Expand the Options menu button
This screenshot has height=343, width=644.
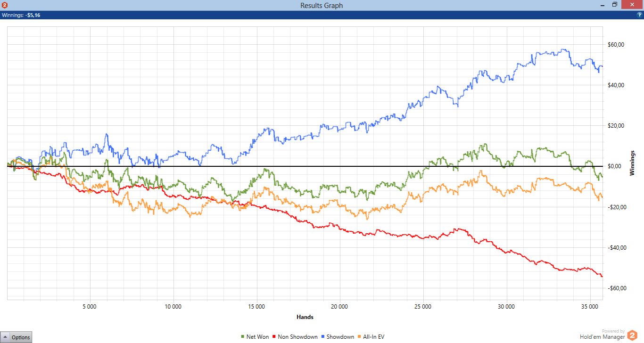tap(17, 337)
